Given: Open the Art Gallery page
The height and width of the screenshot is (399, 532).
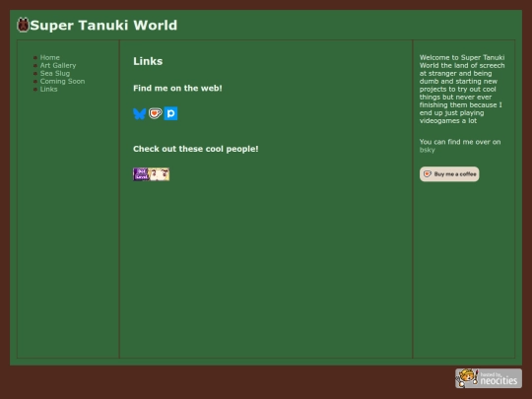Looking at the screenshot, I should [x=58, y=65].
